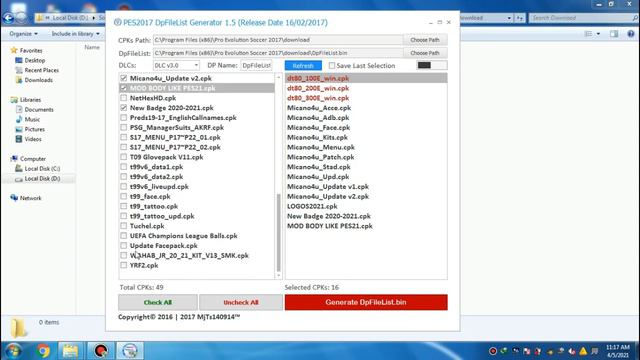Select dt80_200E_win.cpk in selected list

point(366,88)
